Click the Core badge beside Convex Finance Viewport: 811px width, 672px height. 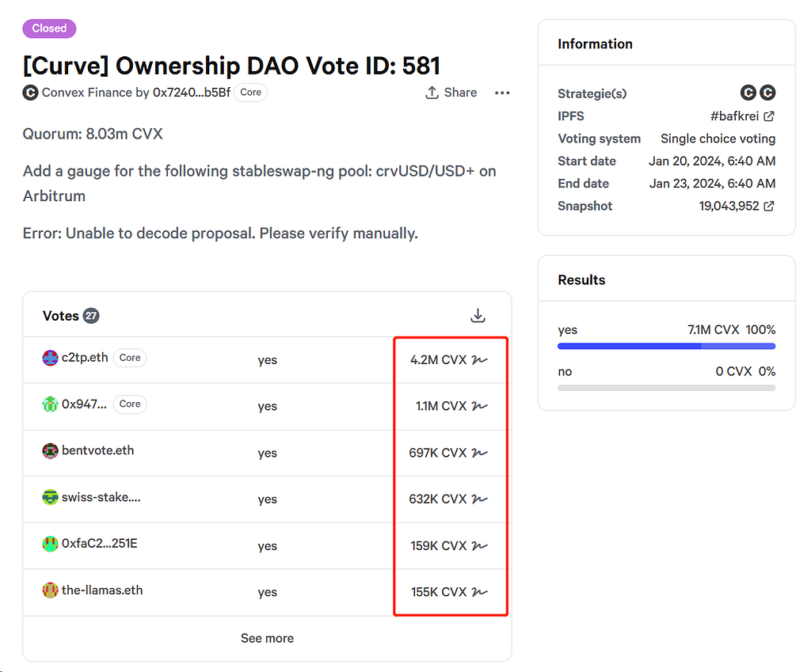point(250,93)
